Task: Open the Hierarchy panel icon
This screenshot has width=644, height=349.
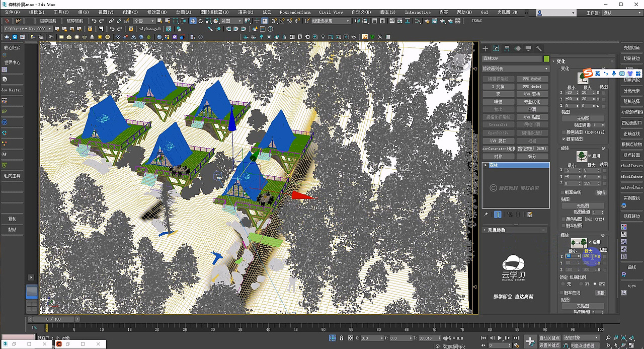Action: (507, 49)
